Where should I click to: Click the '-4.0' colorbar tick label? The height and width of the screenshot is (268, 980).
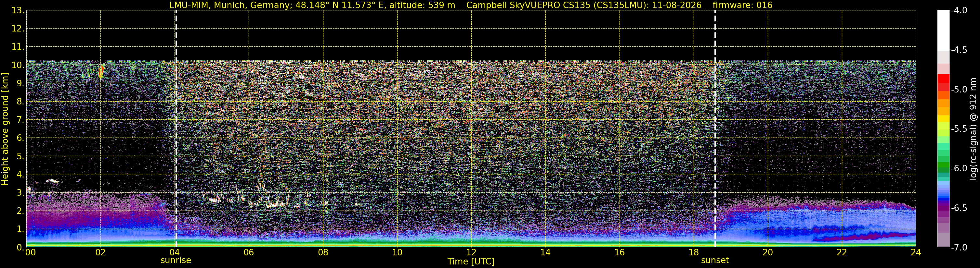point(959,10)
